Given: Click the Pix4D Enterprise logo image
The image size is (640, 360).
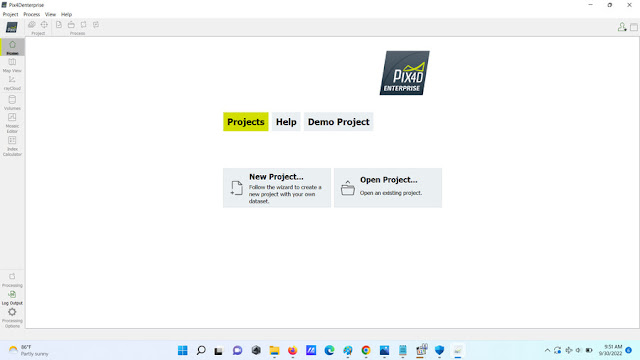Looking at the screenshot, I should click(404, 73).
